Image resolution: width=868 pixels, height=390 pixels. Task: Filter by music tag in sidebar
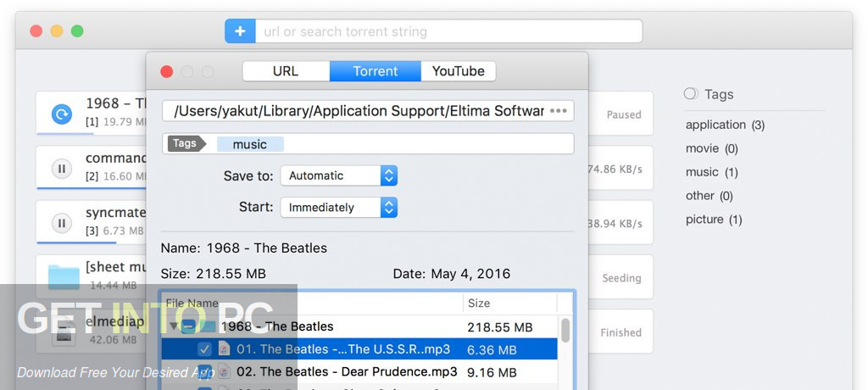tap(711, 172)
